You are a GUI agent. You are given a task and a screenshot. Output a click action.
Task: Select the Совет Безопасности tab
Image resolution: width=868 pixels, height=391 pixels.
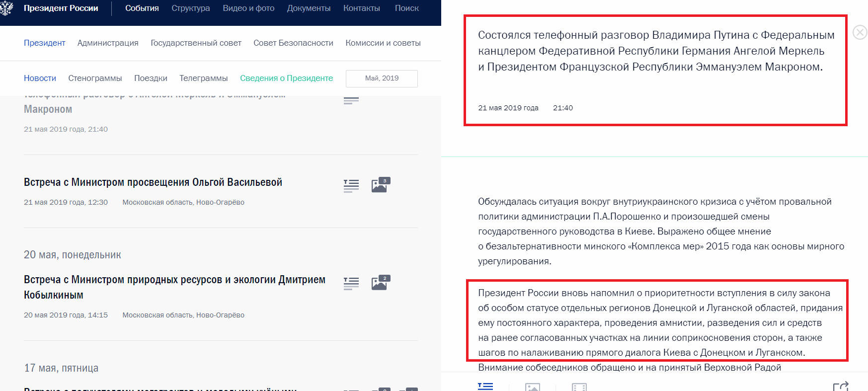coord(293,43)
